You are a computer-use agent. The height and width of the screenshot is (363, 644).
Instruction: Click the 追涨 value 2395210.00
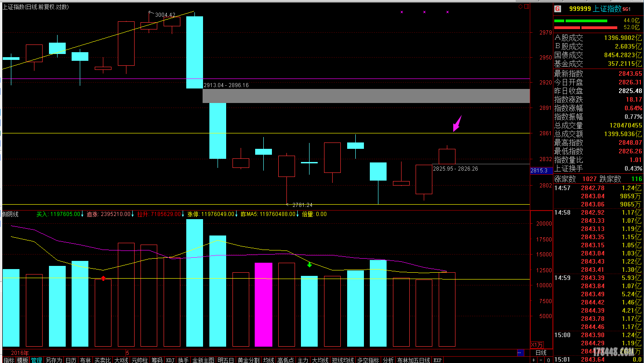(x=115, y=214)
